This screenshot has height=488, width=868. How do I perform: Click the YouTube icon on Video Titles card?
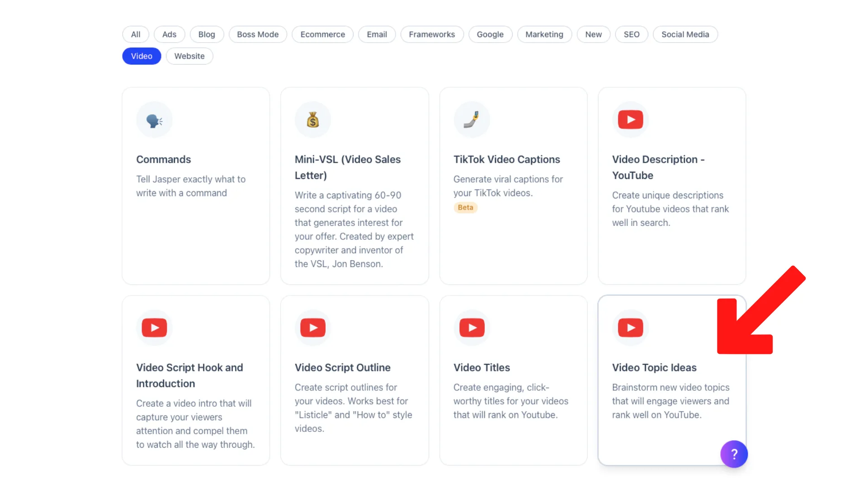[472, 327]
